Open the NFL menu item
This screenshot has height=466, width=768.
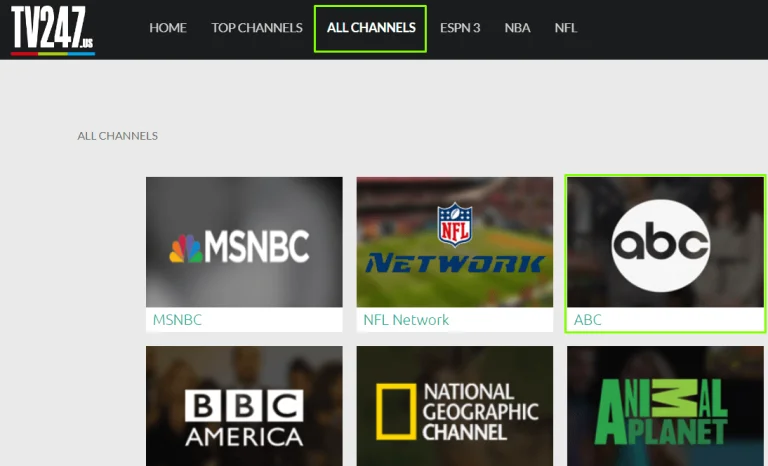(566, 28)
